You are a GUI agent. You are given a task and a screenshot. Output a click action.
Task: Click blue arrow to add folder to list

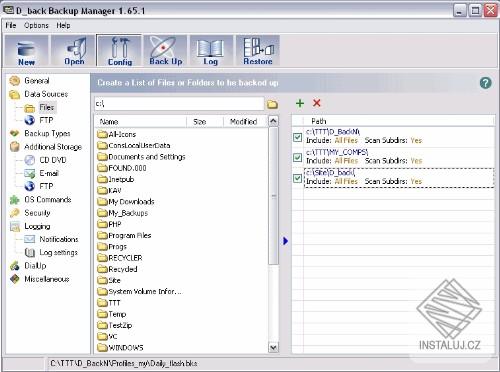(285, 241)
